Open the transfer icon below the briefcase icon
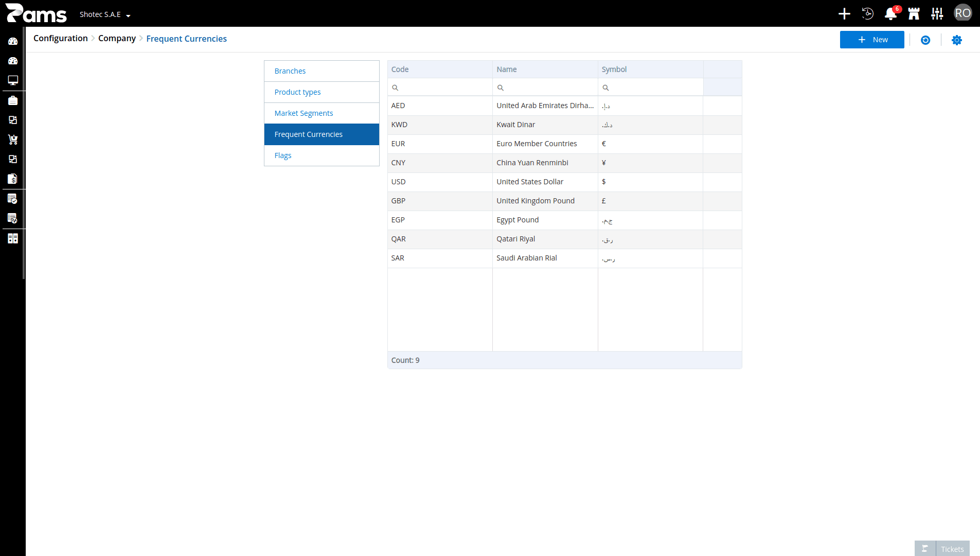The width and height of the screenshot is (980, 556). (x=13, y=120)
